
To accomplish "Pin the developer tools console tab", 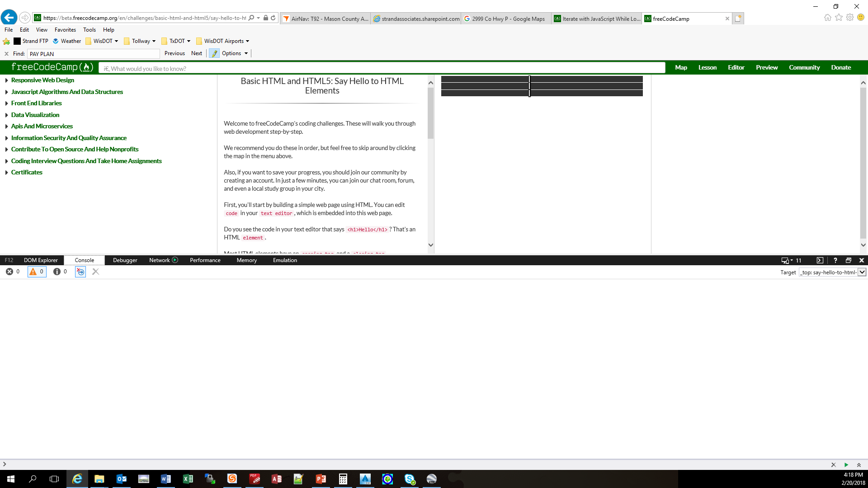I will [x=820, y=260].
